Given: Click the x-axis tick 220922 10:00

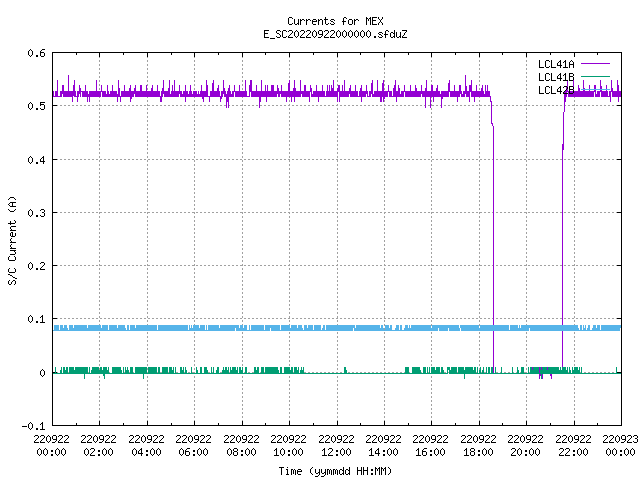Looking at the screenshot, I should [x=288, y=445].
